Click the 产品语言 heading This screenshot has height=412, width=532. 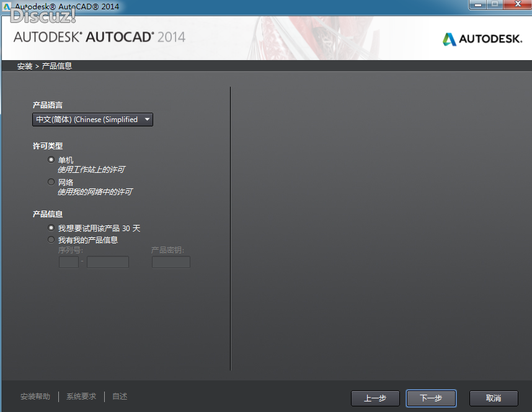click(48, 105)
